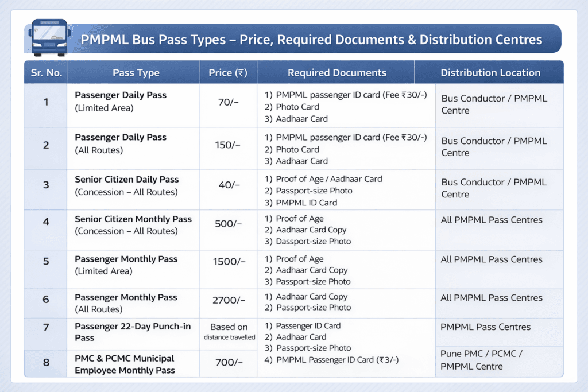Viewport: 588px width, 392px height.
Task: Select the Sr. No. column header
Action: [45, 72]
